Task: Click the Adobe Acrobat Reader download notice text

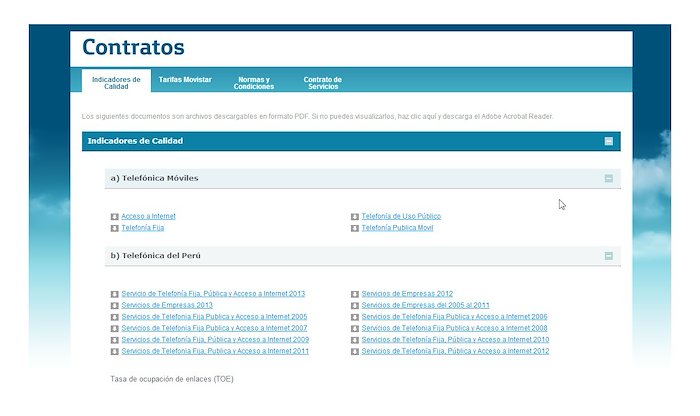Action: [x=317, y=116]
